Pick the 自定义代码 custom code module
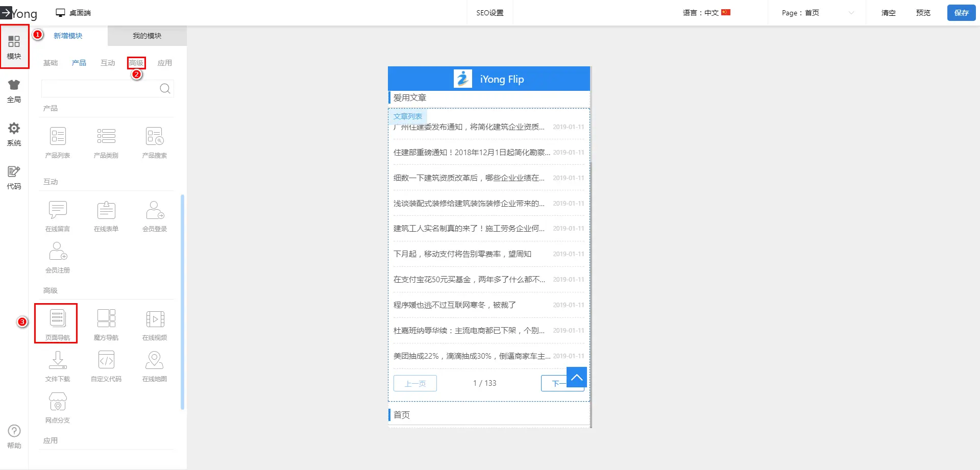The image size is (980, 470). (106, 365)
